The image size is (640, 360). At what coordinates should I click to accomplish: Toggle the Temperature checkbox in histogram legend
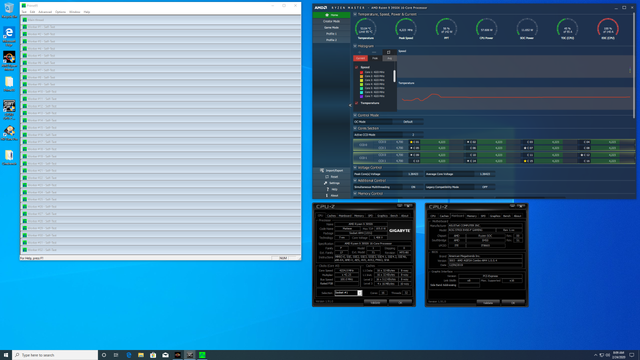point(357,103)
